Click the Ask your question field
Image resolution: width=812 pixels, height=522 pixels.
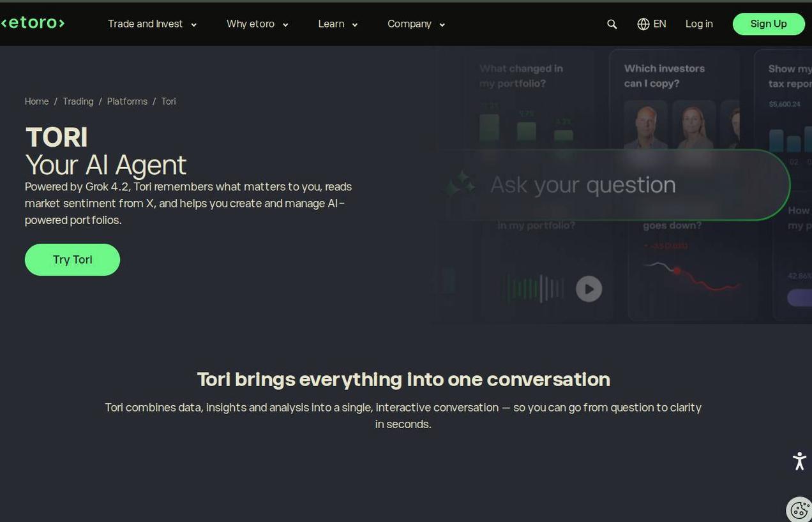click(615, 185)
